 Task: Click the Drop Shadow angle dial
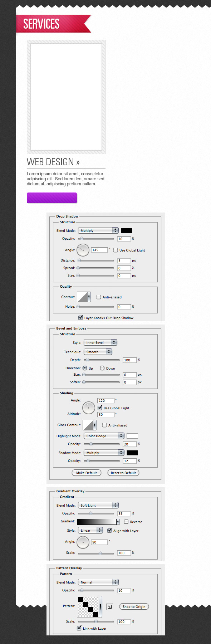click(x=83, y=250)
